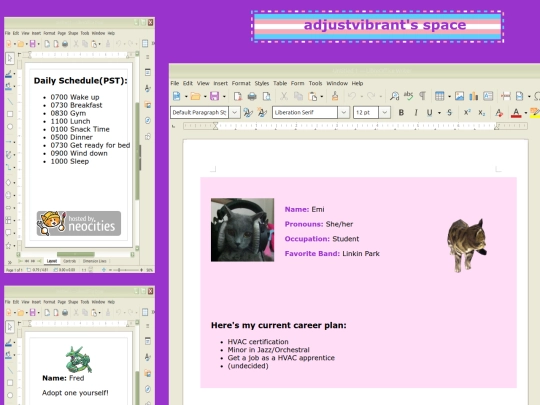Click Insert Table grid icon in Writer
540x405 pixels.
[x=439, y=96]
